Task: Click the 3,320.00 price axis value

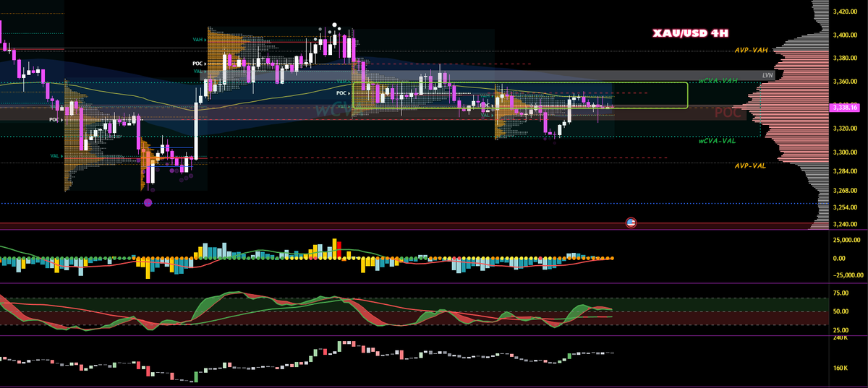Action: click(x=845, y=129)
